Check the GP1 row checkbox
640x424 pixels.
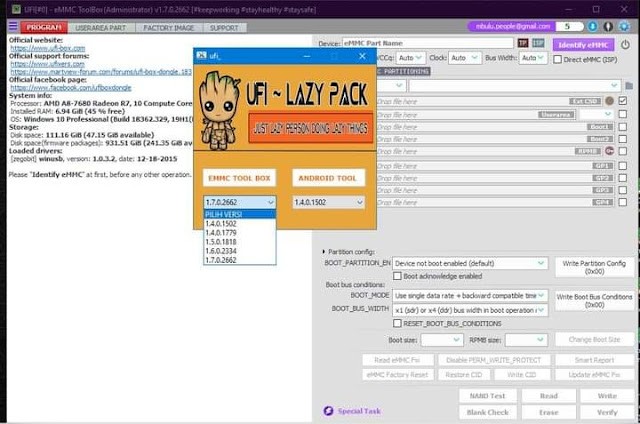coord(623,166)
